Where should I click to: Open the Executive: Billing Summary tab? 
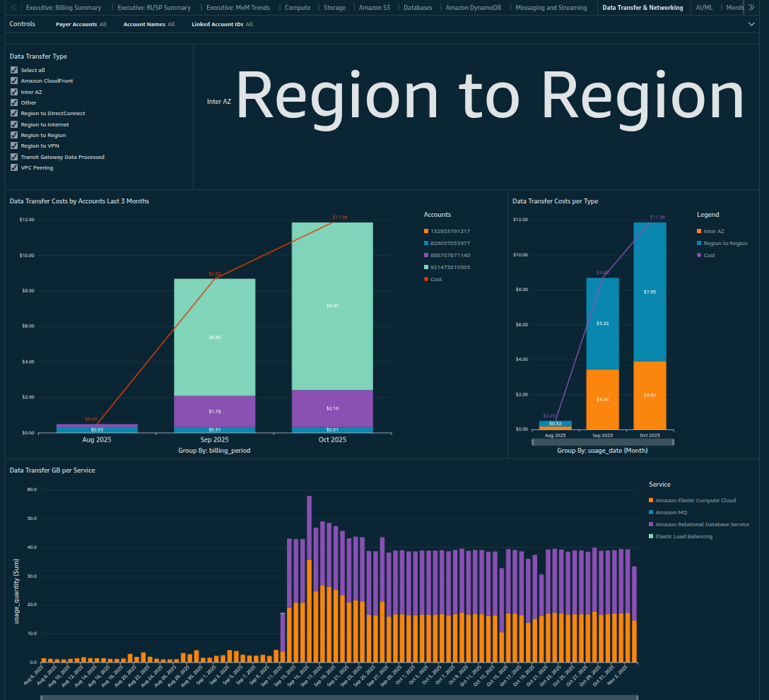click(x=64, y=8)
